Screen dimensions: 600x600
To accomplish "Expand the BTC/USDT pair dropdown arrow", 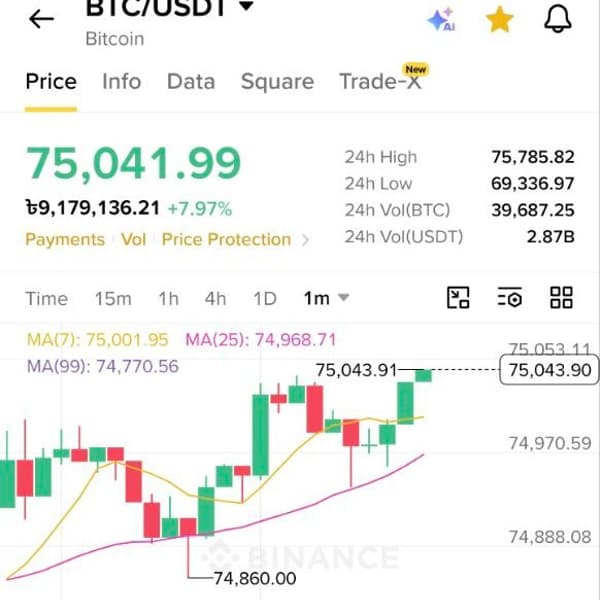I will pyautogui.click(x=247, y=6).
